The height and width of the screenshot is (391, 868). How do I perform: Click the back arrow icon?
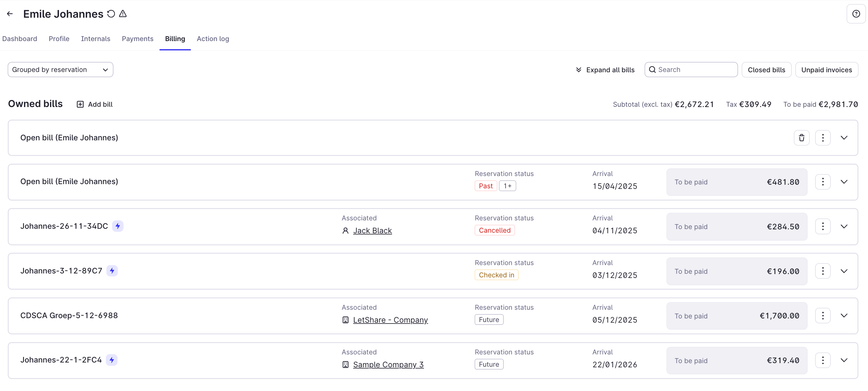click(10, 14)
